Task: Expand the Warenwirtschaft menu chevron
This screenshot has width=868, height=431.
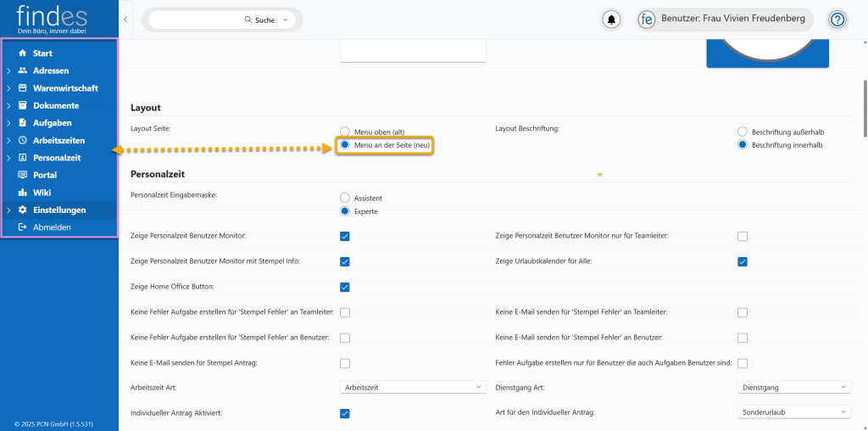Action: [x=8, y=88]
